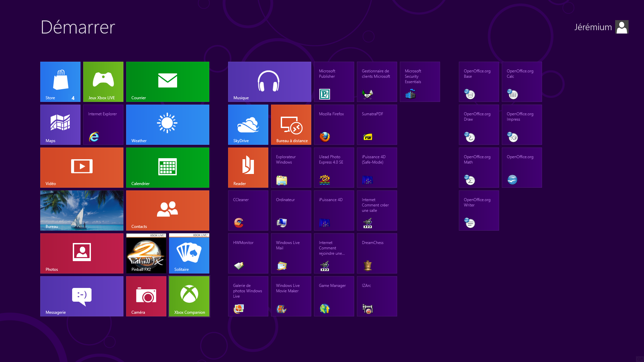
Task: Click the Jérémium user account name
Action: (593, 27)
